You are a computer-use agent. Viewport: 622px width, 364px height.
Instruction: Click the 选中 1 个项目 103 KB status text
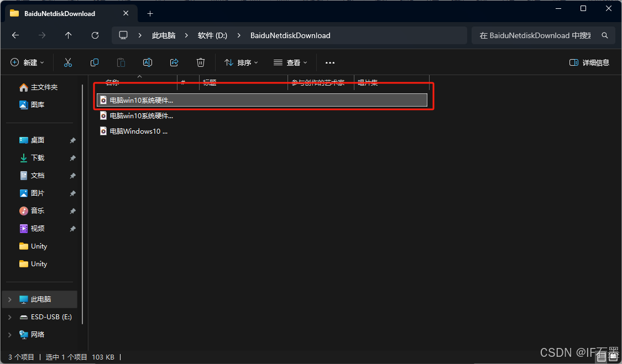pos(80,357)
